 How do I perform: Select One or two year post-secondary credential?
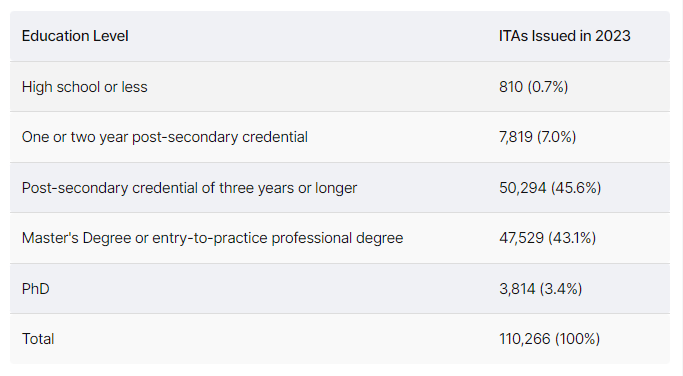click(165, 137)
